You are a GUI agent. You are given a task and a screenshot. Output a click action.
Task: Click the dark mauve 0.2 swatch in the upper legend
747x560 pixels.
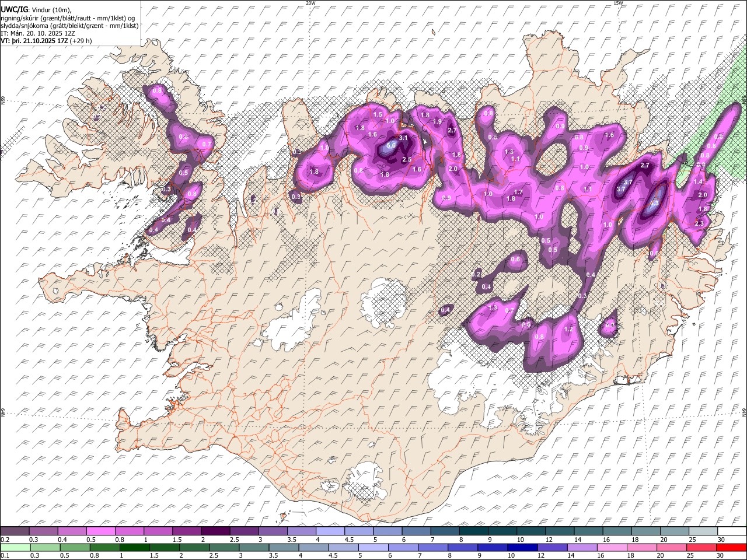coord(15,531)
